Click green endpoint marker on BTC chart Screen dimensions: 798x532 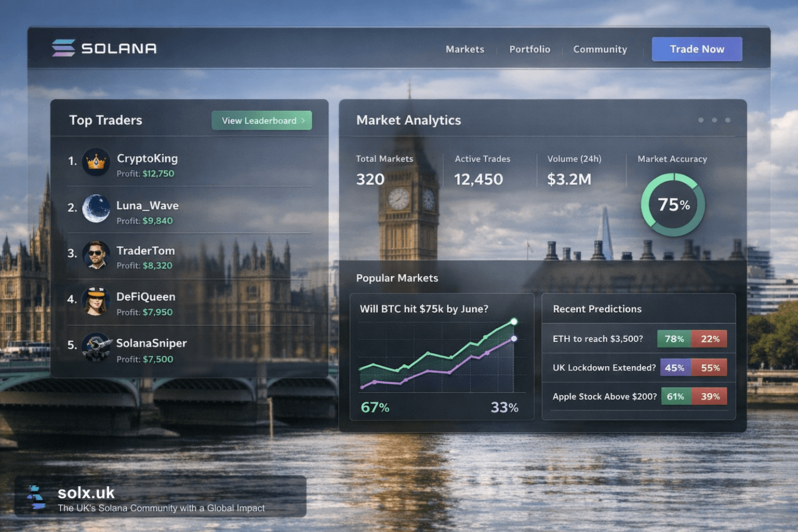(x=514, y=322)
